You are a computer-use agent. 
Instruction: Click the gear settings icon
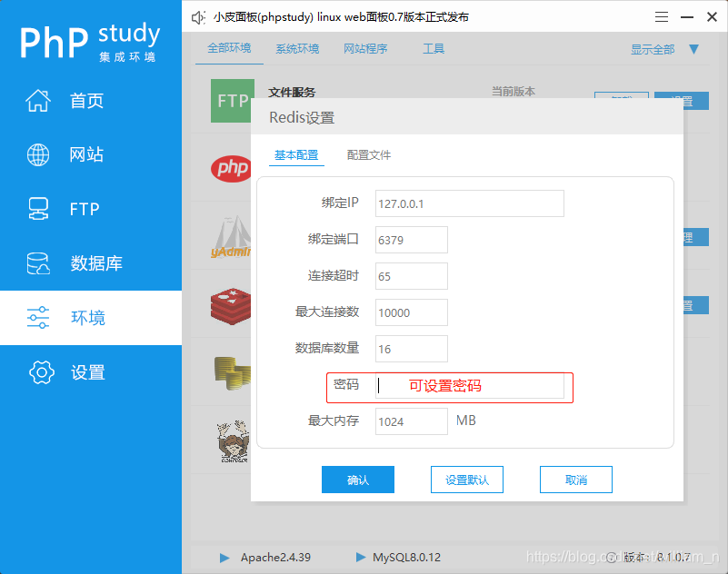click(41, 372)
